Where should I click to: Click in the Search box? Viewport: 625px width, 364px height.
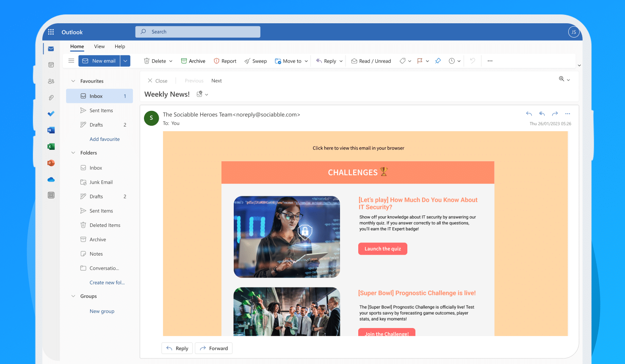tap(198, 32)
